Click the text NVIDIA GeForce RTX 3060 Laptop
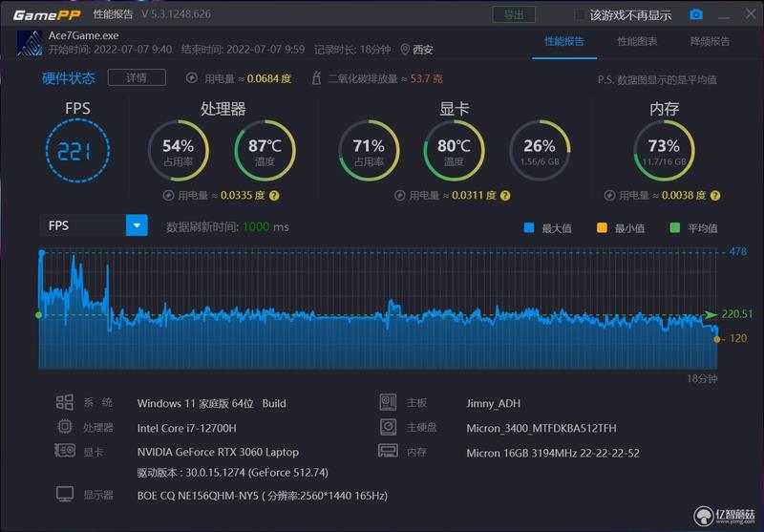 pos(218,452)
